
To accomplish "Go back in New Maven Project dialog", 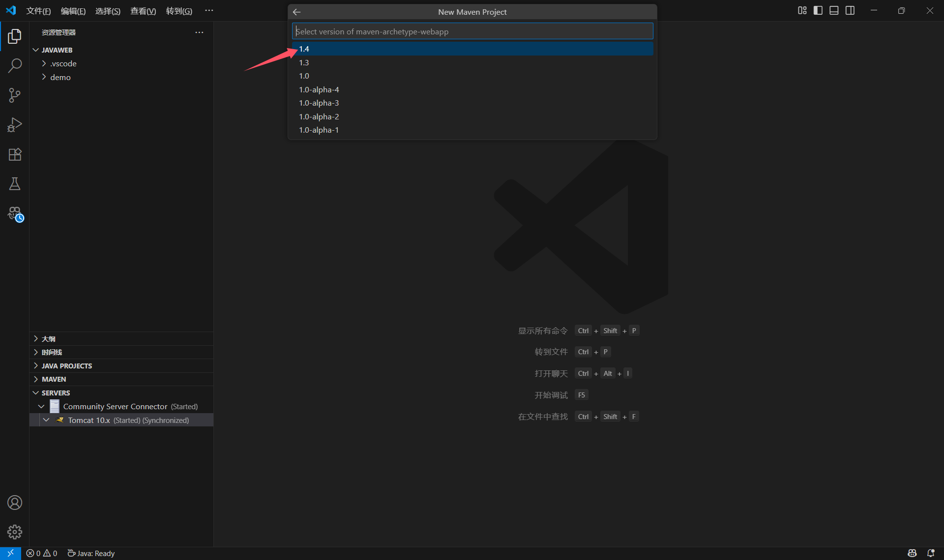I will [x=296, y=12].
